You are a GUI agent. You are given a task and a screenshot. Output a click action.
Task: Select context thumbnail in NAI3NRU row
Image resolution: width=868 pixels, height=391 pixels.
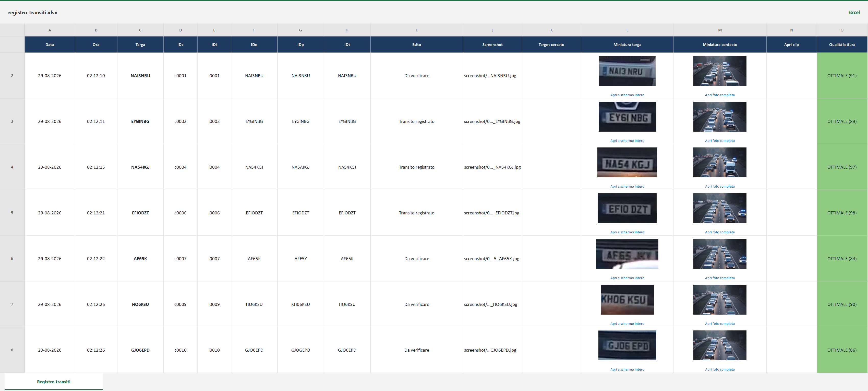point(720,71)
